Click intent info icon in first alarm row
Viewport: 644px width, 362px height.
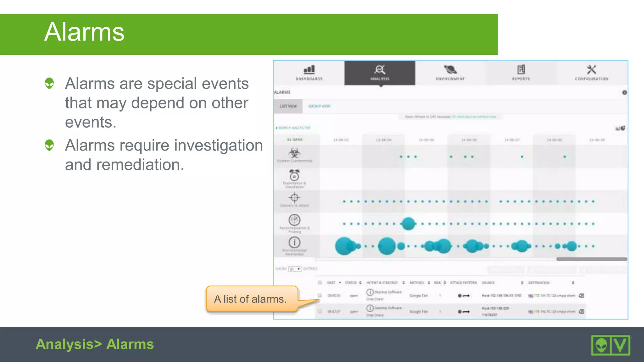[370, 292]
